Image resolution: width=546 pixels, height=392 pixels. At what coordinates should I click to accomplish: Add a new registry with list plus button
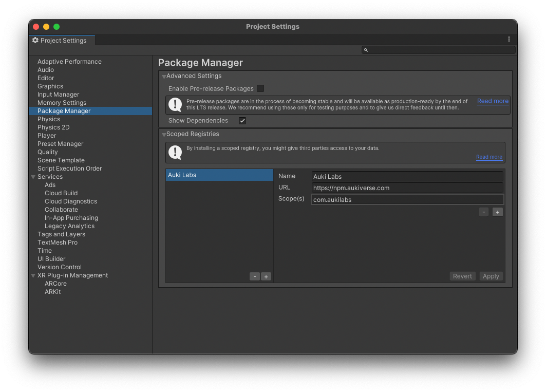click(266, 277)
